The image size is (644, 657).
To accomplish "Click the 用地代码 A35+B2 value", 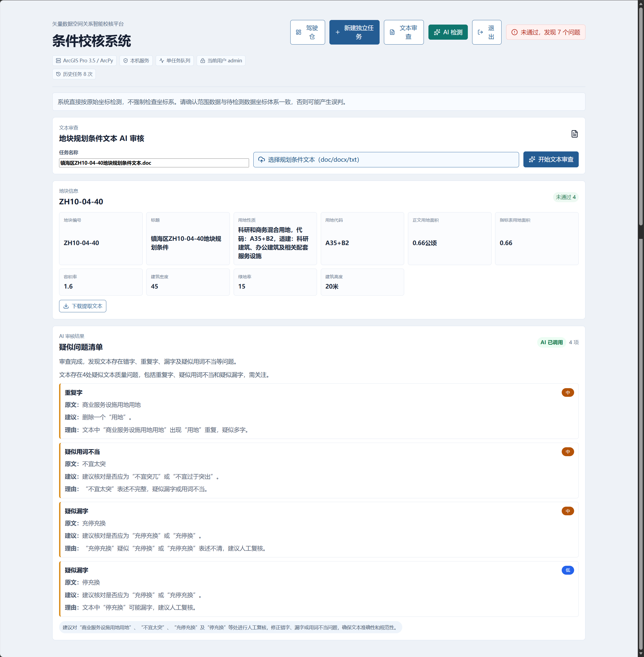I will tap(337, 243).
